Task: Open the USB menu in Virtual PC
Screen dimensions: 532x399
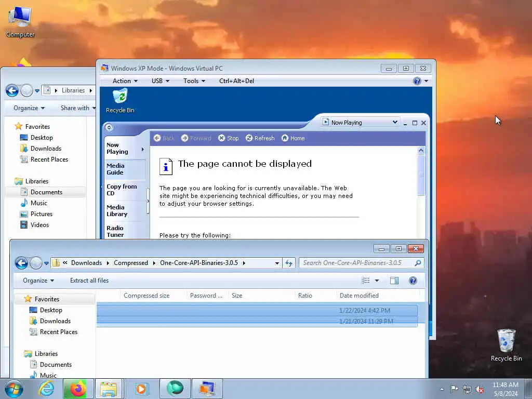Action: click(160, 81)
